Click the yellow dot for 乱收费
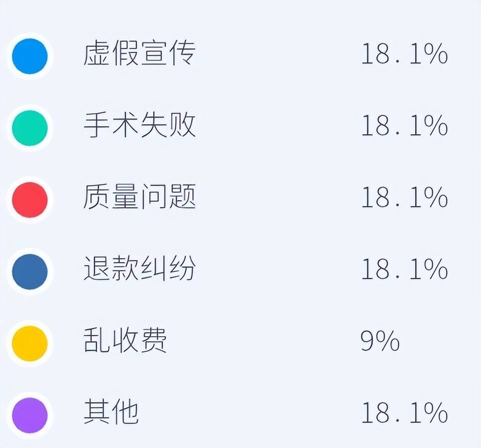 [30, 344]
